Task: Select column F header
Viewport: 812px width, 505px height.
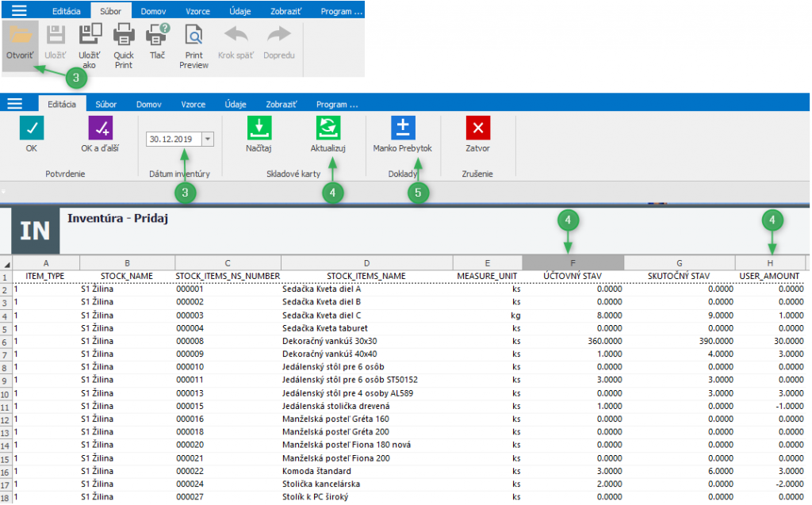Action: pos(573,262)
